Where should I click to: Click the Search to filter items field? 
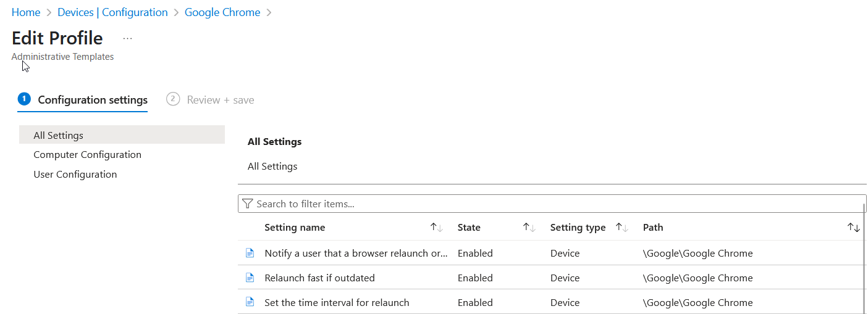click(x=556, y=204)
